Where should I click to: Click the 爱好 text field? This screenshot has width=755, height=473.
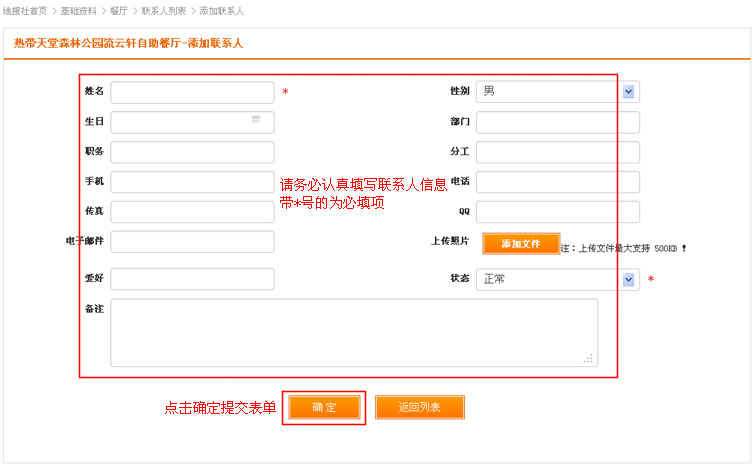pyautogui.click(x=192, y=279)
